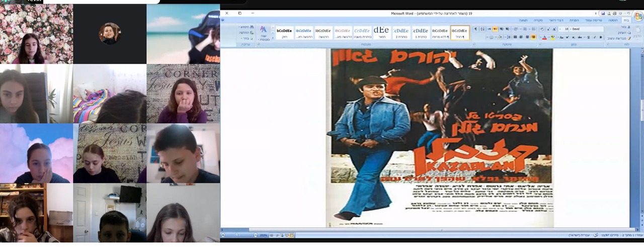Click the Shrink Font icon

coord(548,29)
